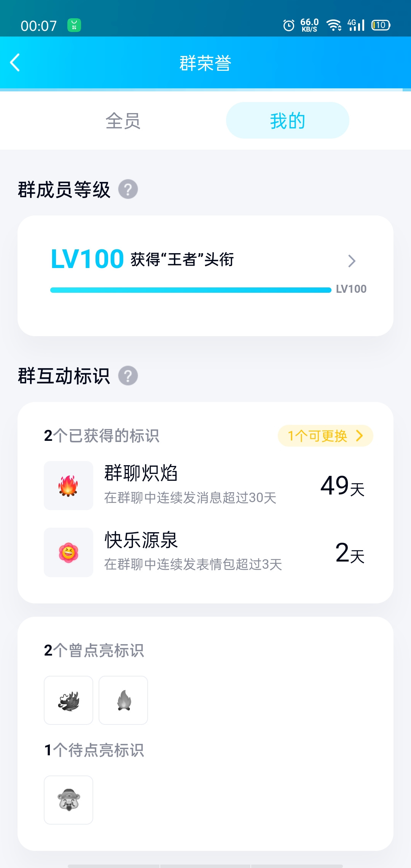
Task: Open the 群聊炽焰 49天 entry
Action: pyautogui.click(x=205, y=485)
